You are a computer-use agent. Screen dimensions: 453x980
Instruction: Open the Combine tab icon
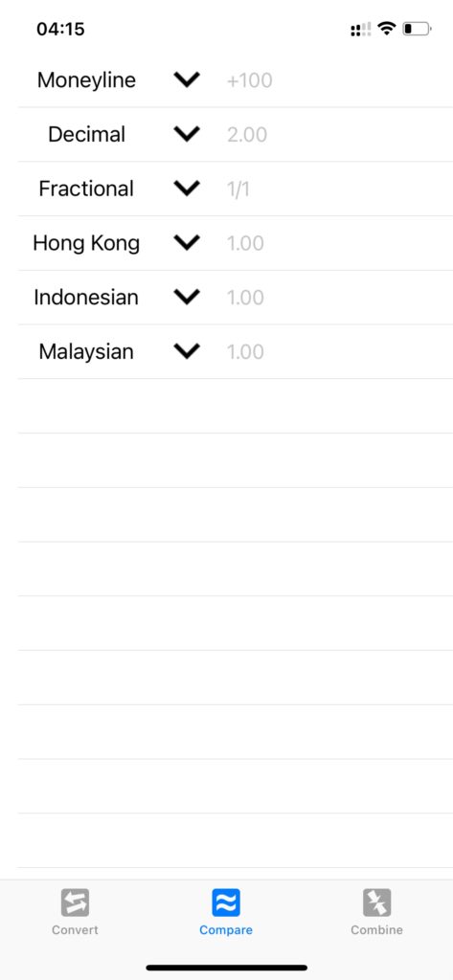(376, 902)
